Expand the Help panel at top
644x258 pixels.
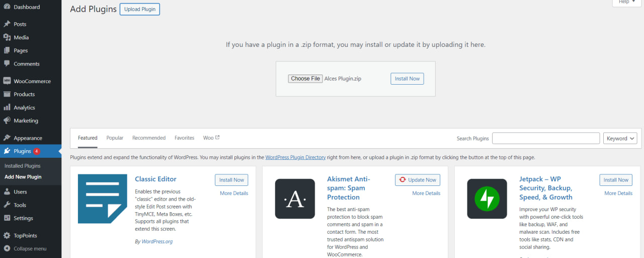click(626, 2)
